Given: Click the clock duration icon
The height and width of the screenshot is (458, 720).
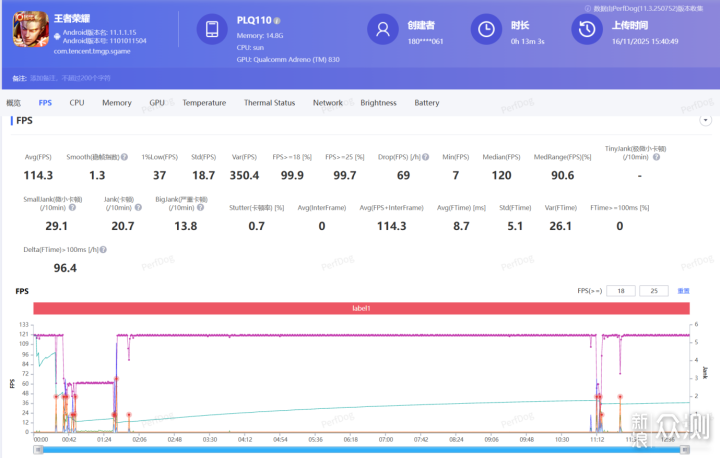Looking at the screenshot, I should point(485,30).
